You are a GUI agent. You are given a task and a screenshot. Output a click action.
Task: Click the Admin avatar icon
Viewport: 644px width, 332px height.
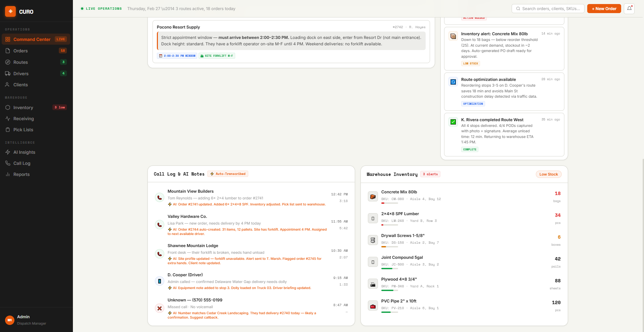tap(10, 320)
